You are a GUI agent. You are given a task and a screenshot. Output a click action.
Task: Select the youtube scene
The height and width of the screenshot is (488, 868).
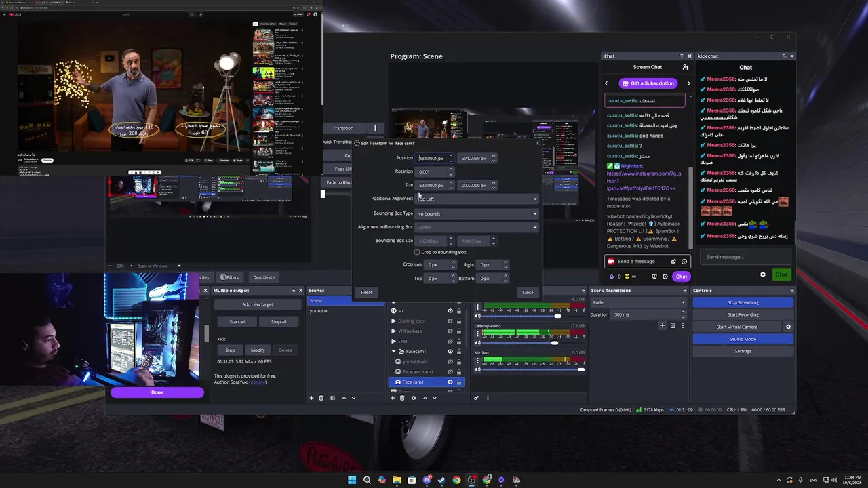(x=346, y=311)
